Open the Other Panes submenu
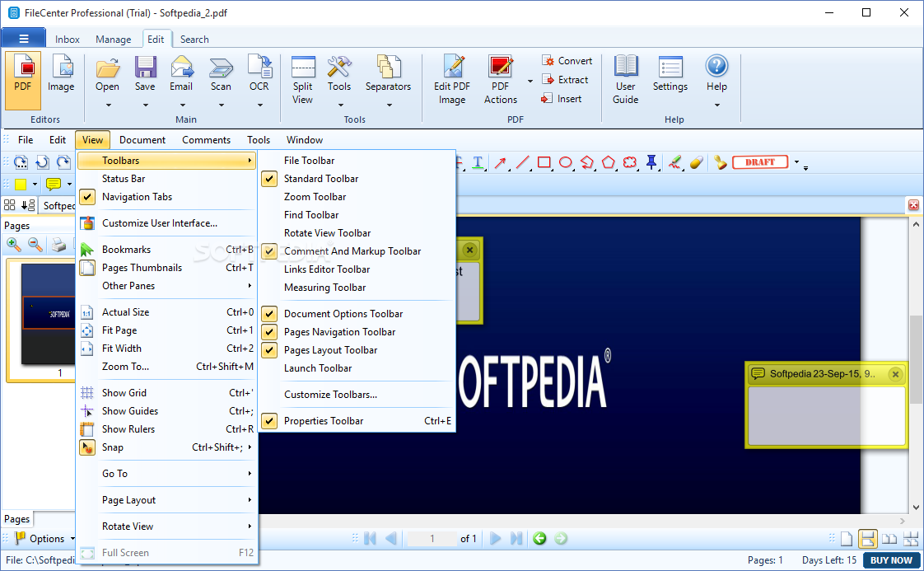Screen dimensions: 924x571 tap(167, 286)
